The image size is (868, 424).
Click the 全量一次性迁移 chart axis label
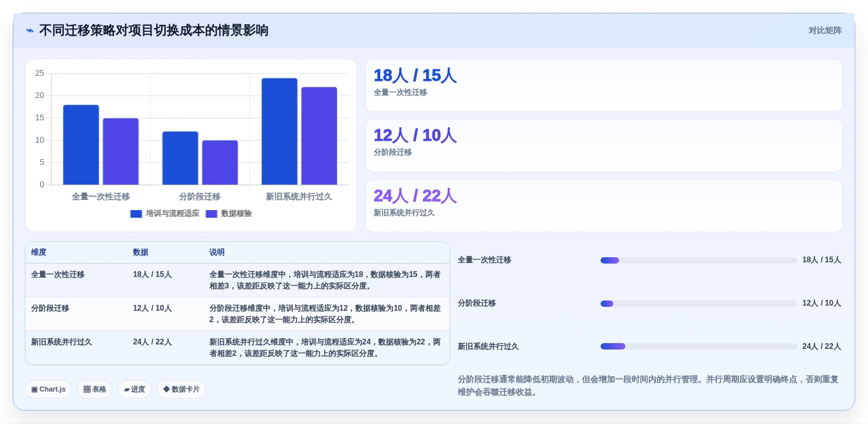click(101, 197)
